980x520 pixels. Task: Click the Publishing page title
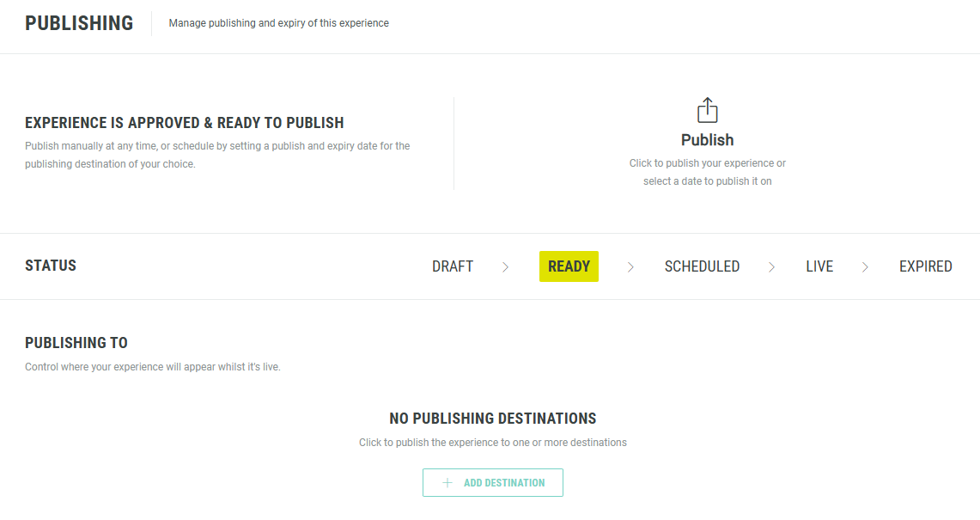(79, 23)
